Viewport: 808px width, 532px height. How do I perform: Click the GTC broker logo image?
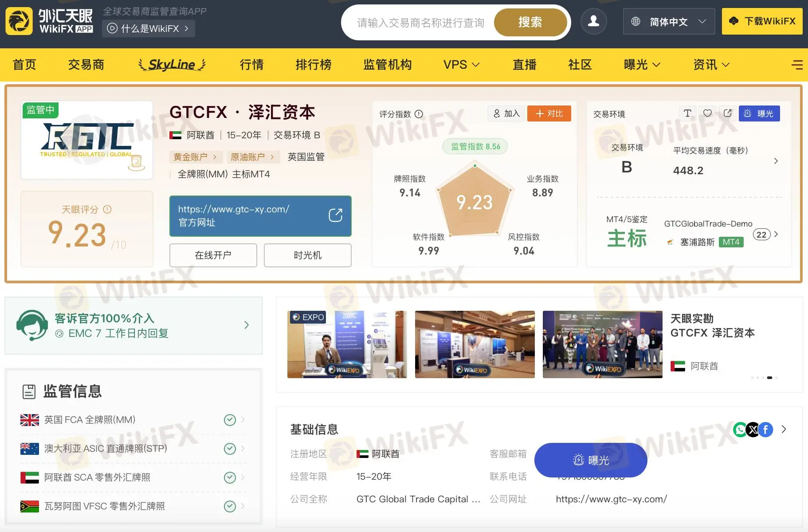(87, 140)
